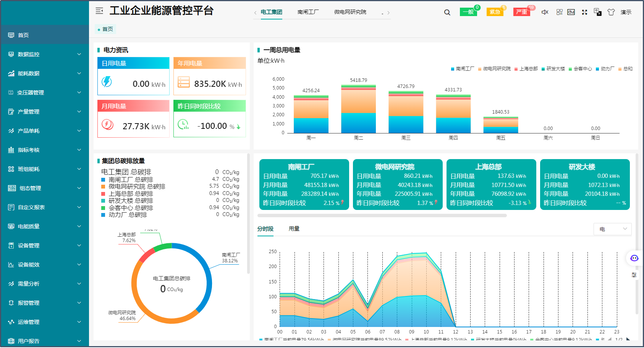The width and height of the screenshot is (644, 348).
Task: Open the yellow 紧急 alarm button
Action: coord(495,12)
